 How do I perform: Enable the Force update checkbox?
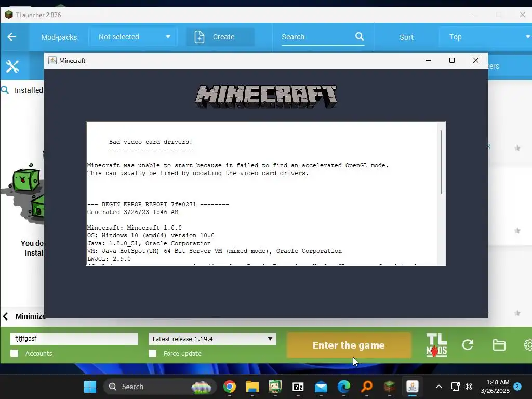coord(153,353)
